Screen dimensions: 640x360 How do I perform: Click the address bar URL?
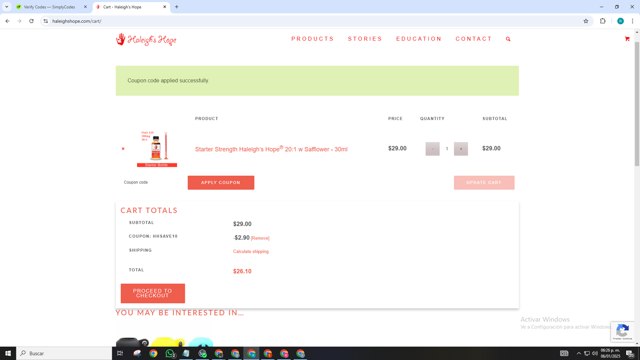[77, 21]
